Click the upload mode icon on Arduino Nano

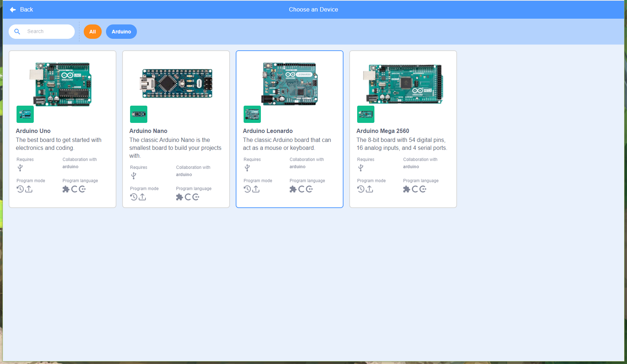coord(143,197)
